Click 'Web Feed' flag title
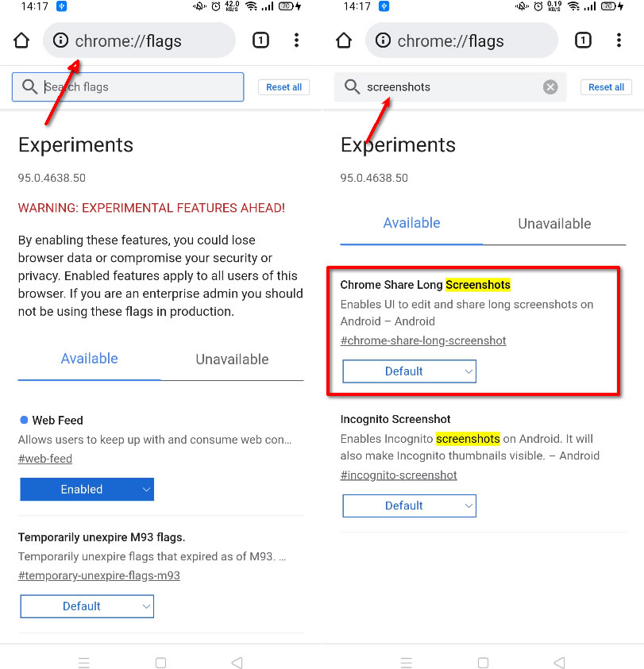 tap(58, 421)
